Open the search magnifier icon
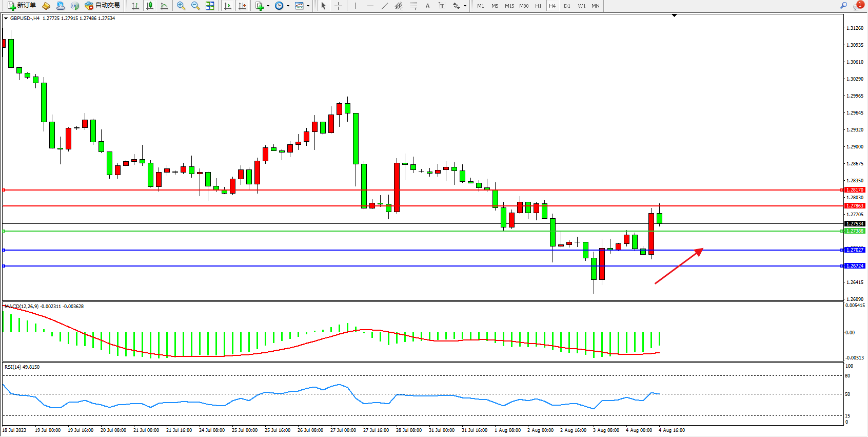Viewport: 868px width, 437px height. coord(843,6)
